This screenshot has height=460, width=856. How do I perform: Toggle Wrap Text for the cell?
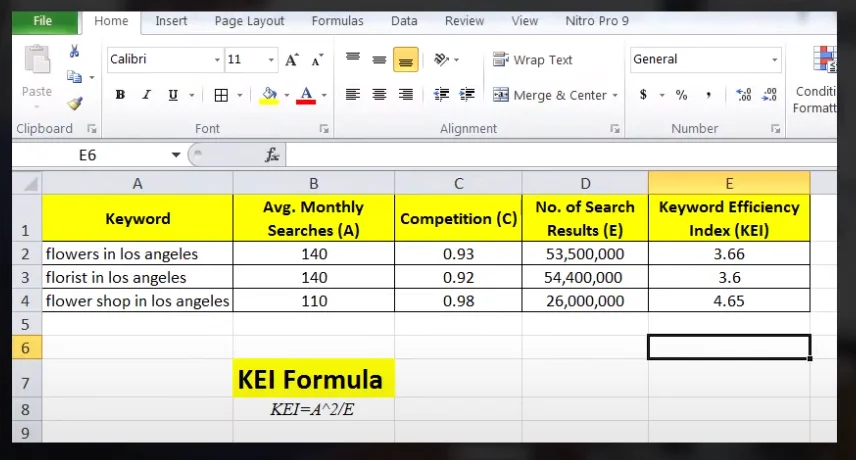[532, 60]
